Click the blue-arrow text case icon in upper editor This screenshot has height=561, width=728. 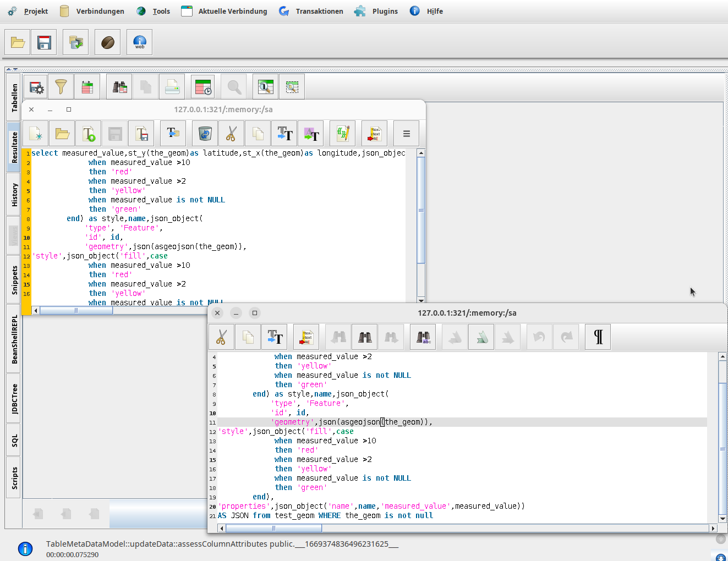tap(284, 134)
